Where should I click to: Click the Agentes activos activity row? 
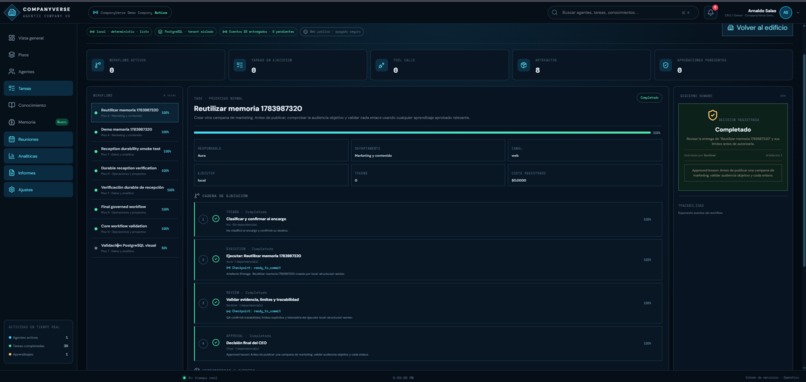(x=38, y=338)
